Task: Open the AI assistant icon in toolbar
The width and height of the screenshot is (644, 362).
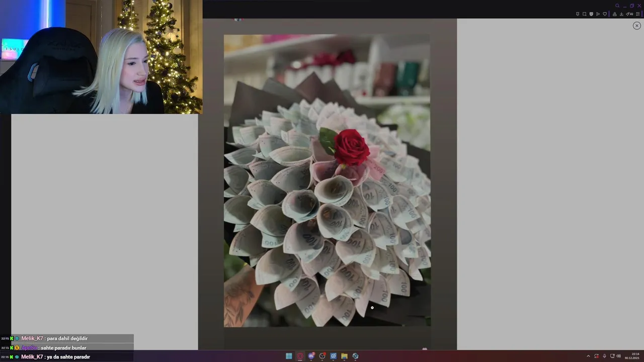Action: coord(630,14)
